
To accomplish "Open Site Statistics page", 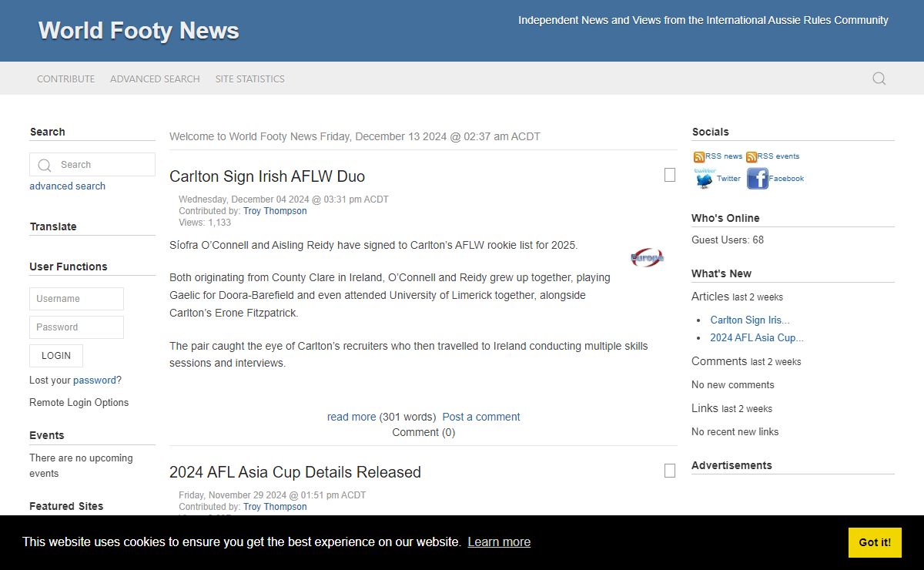I will point(250,79).
